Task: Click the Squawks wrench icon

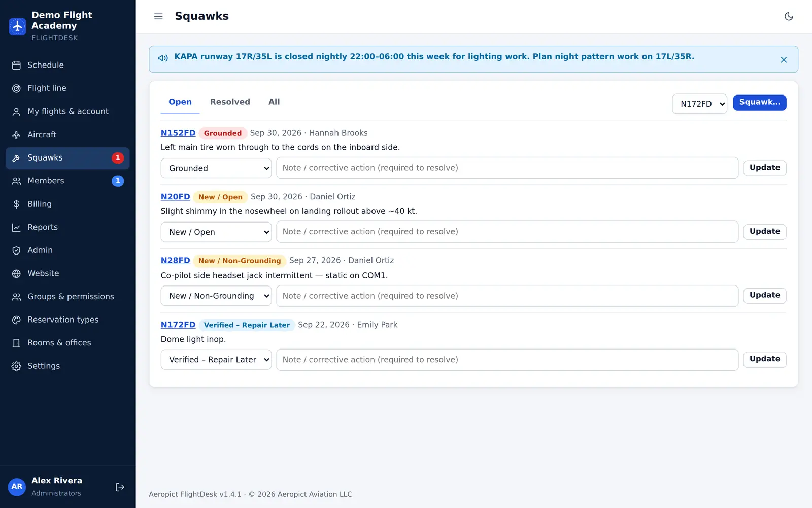Action: point(16,158)
